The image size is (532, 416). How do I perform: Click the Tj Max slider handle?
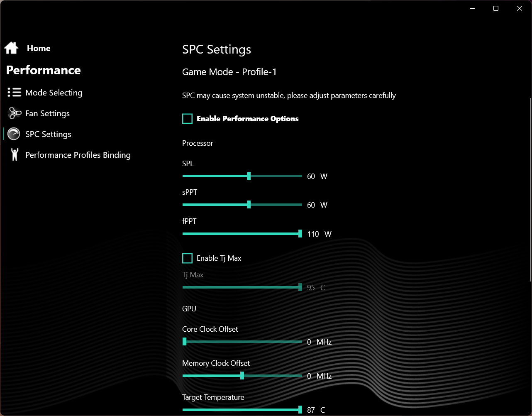point(300,287)
